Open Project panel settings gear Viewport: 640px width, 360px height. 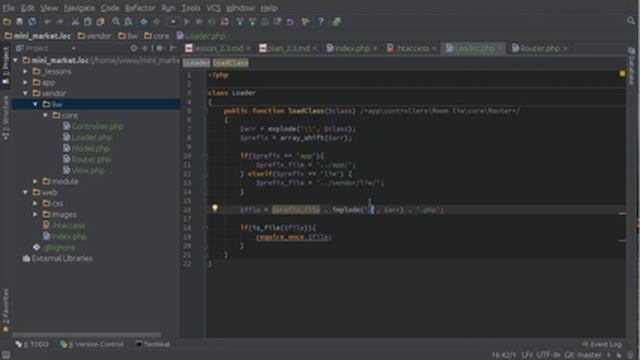[160, 48]
